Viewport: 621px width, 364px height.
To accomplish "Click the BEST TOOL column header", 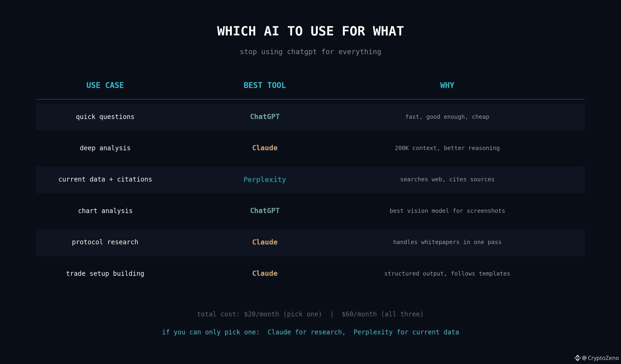I will point(265,85).
